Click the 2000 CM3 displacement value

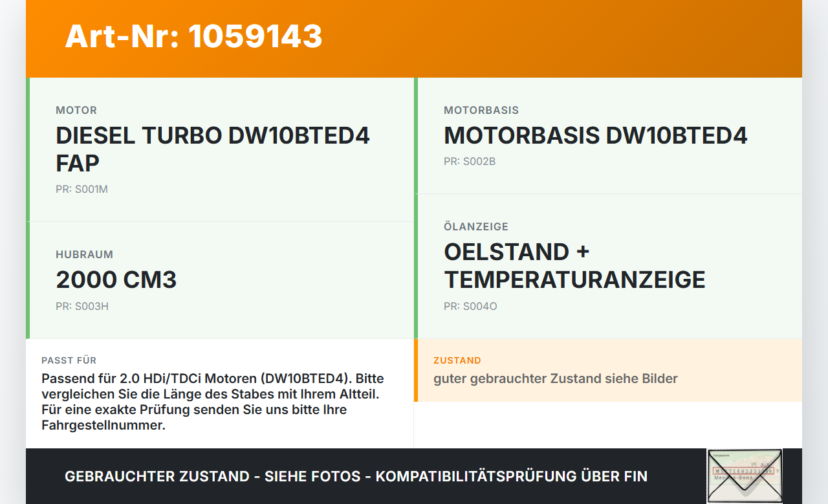[x=116, y=279]
